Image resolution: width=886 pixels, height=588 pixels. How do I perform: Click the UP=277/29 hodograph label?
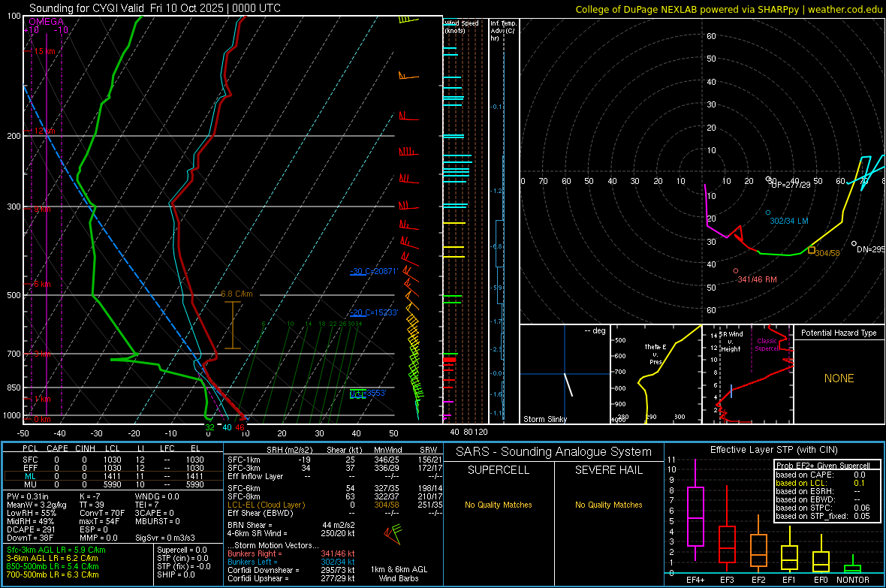point(791,185)
